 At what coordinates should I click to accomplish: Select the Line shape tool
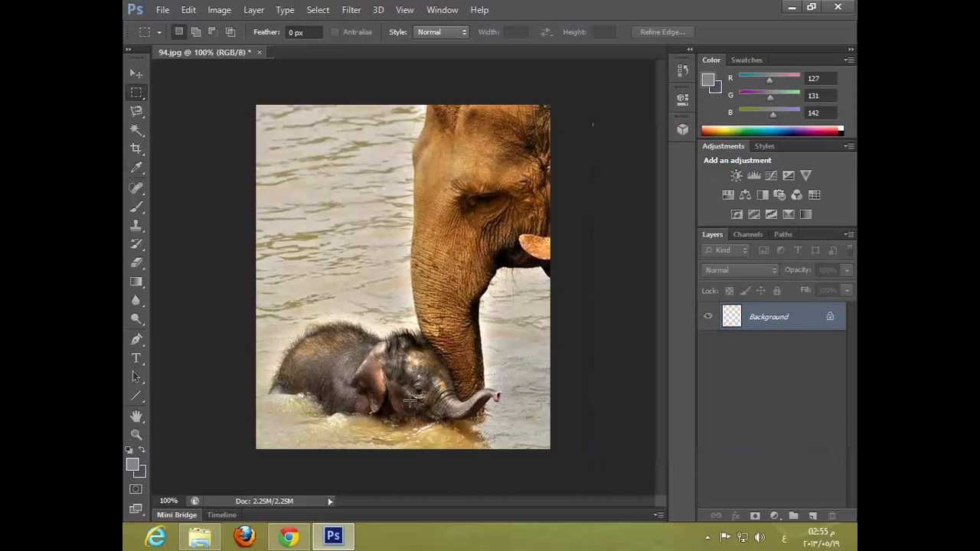[x=136, y=396]
